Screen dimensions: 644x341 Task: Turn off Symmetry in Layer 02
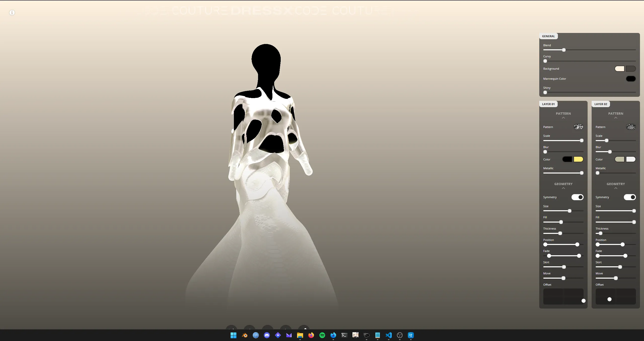coord(630,197)
